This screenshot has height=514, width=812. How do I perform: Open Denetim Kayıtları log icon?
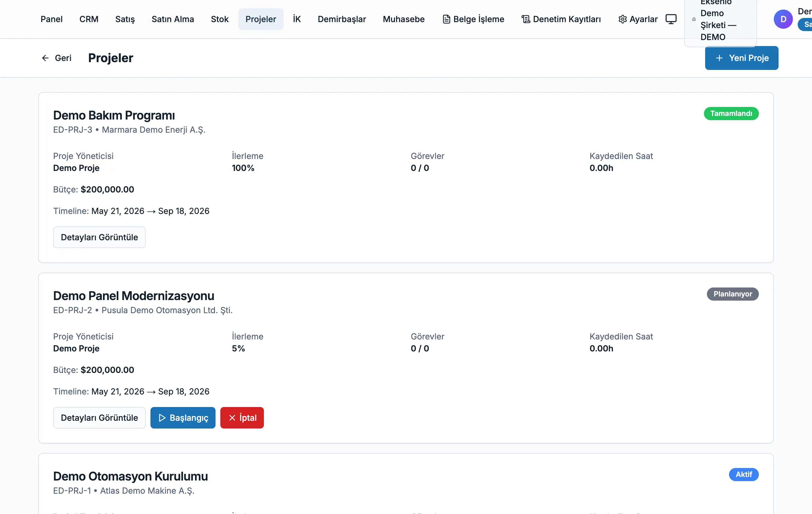tap(526, 19)
